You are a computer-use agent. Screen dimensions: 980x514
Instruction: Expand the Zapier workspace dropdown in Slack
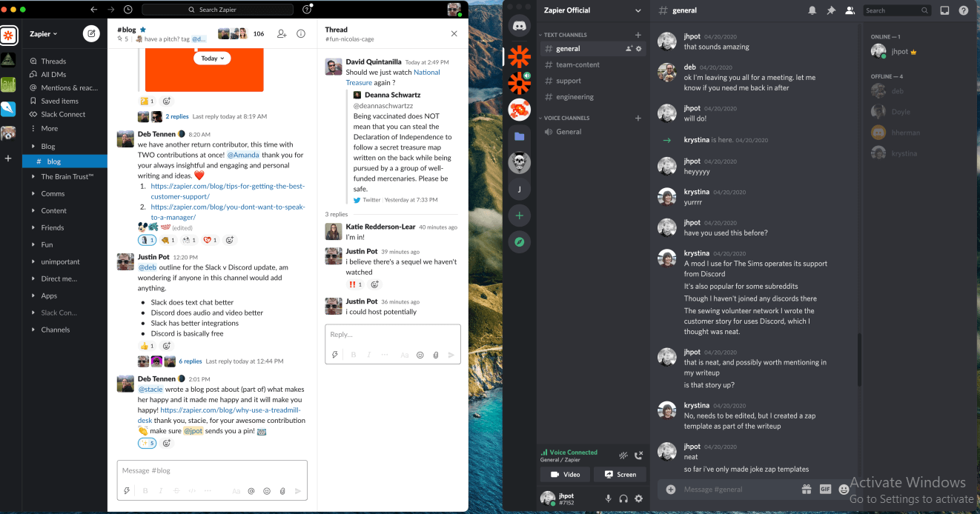pos(44,34)
